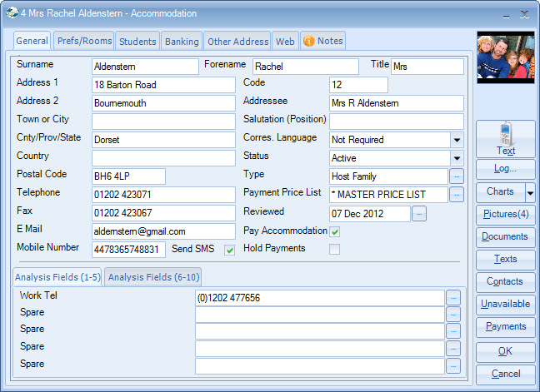Click the Cancel button
Screen dimensions: 540x392
(x=506, y=374)
